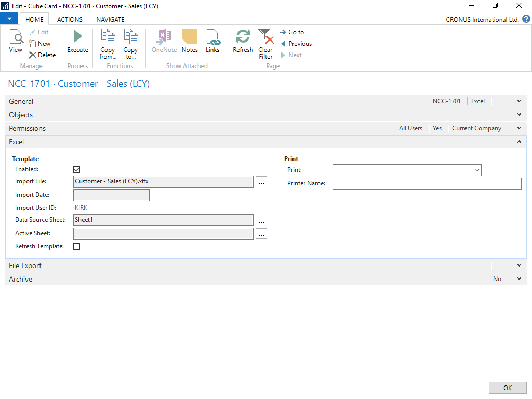Click the blue help question mark icon
The height and width of the screenshot is (399, 532).
[x=526, y=19]
